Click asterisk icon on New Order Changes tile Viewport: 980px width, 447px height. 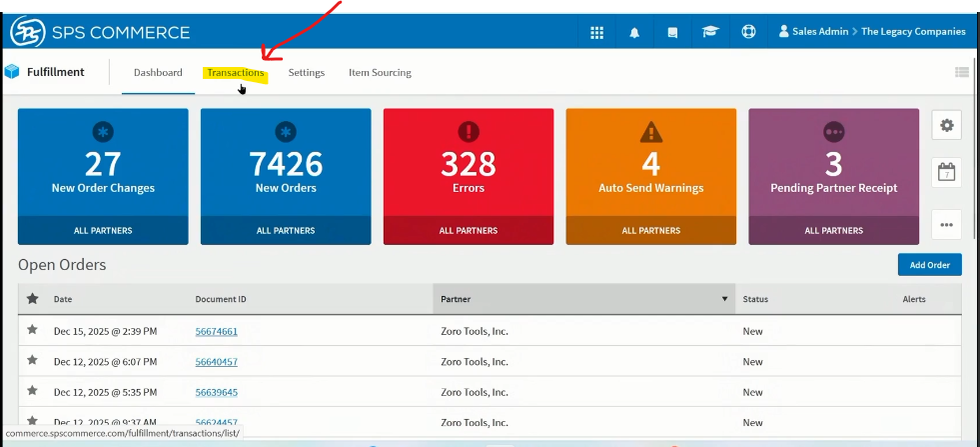tap(103, 131)
